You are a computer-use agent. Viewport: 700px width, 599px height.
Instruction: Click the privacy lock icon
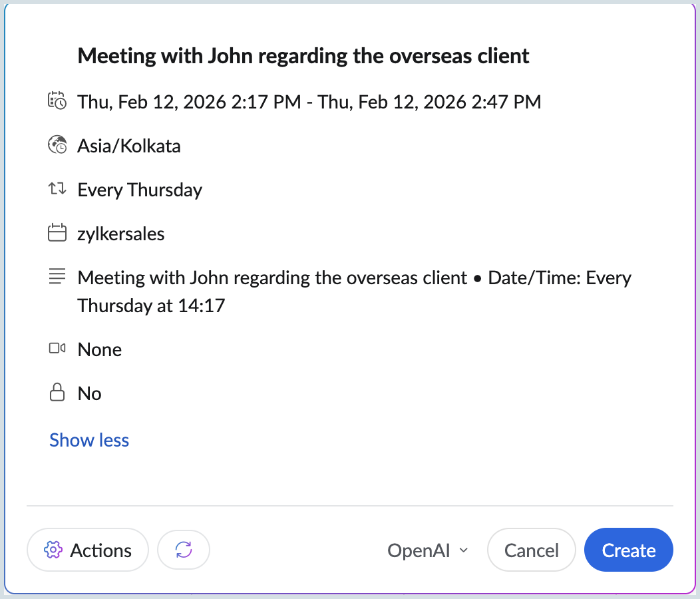click(58, 392)
